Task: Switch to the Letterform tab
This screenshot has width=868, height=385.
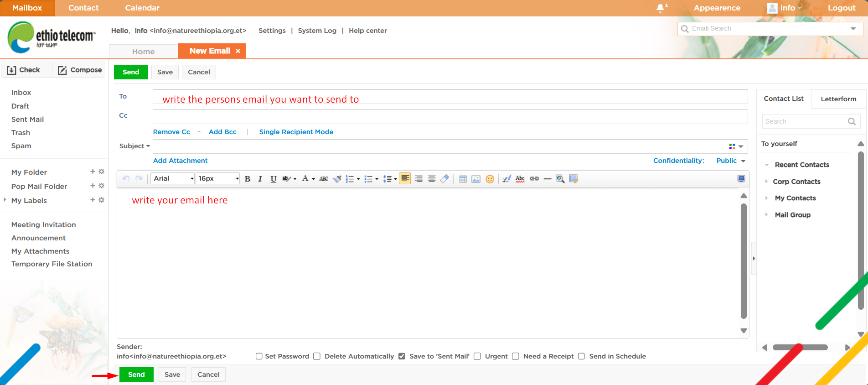Action: point(838,99)
